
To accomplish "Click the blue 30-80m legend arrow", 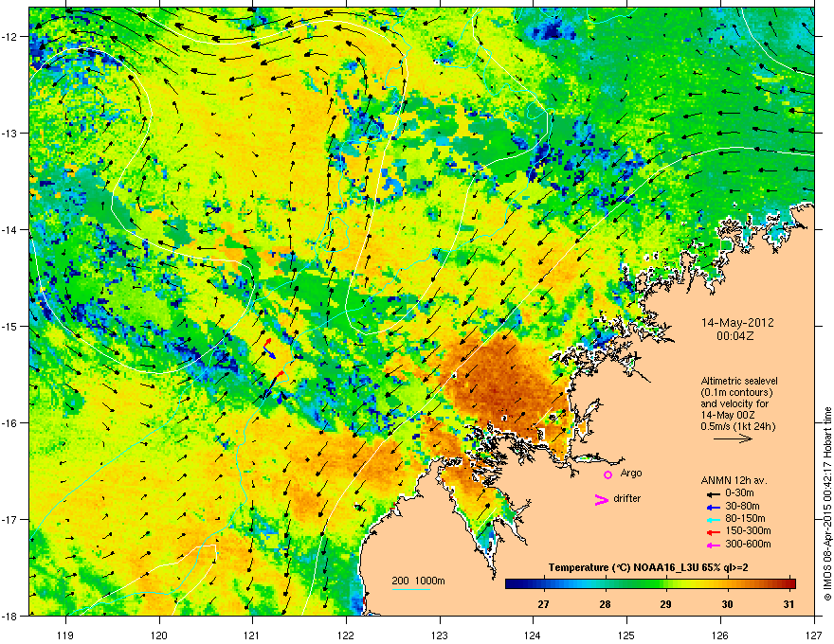I will [x=713, y=507].
